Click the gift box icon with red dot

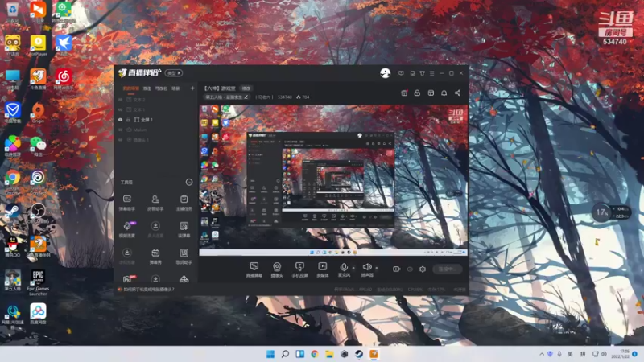404,93
